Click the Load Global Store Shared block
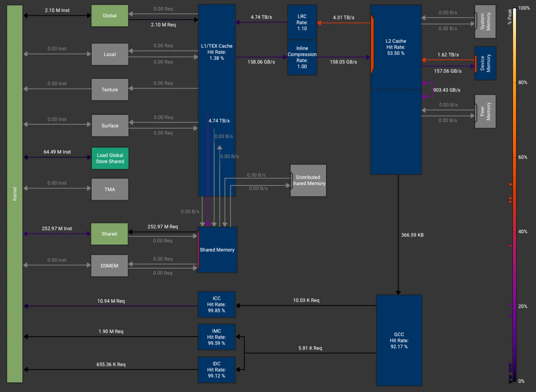This screenshot has width=536, height=392. point(110,158)
